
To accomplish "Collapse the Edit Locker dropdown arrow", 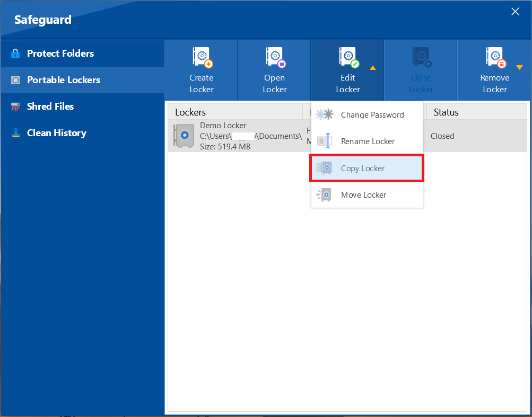I will point(373,68).
